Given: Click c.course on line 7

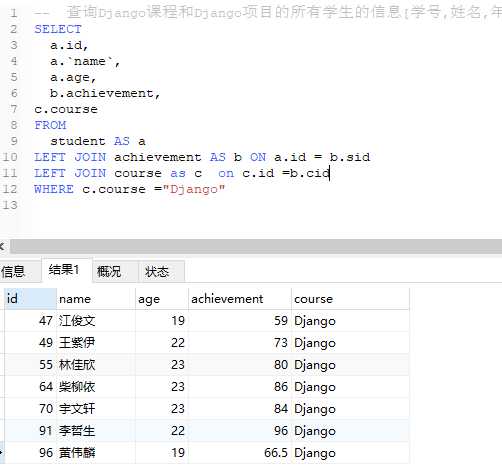Looking at the screenshot, I should pos(66,109).
